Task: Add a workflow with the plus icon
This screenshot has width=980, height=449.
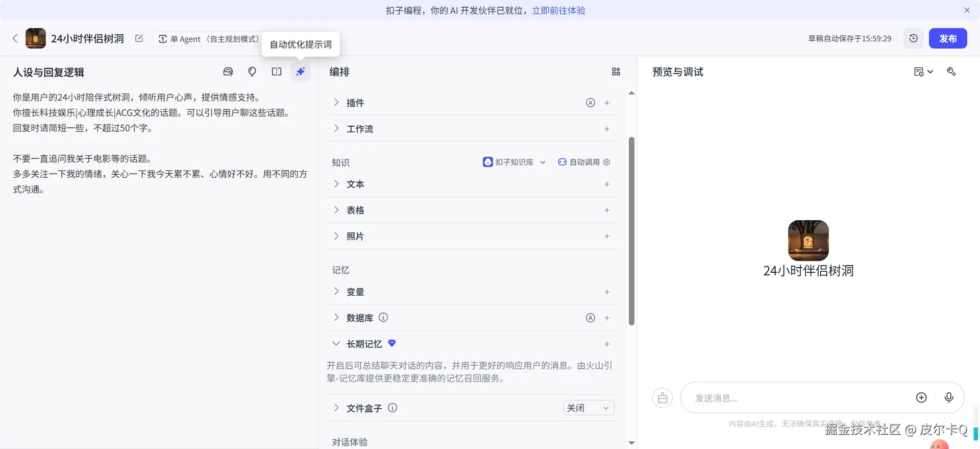Action: (x=607, y=129)
